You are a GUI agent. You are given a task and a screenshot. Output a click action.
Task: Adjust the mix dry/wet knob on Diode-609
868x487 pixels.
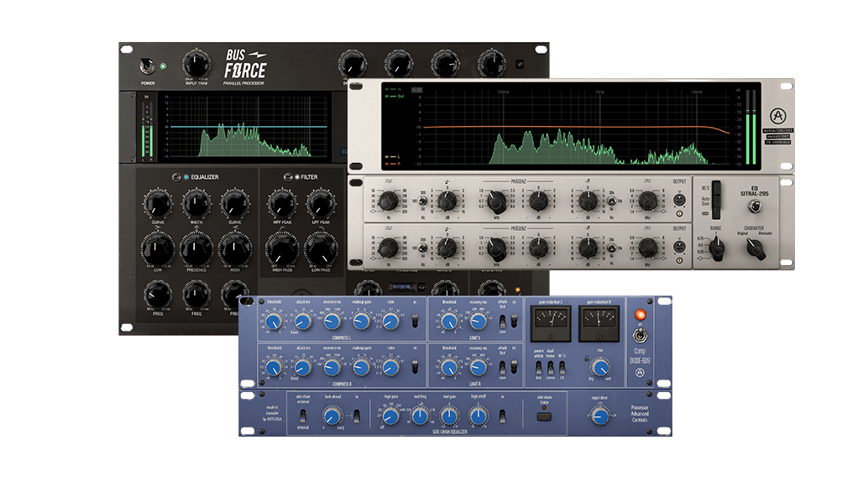pyautogui.click(x=600, y=367)
